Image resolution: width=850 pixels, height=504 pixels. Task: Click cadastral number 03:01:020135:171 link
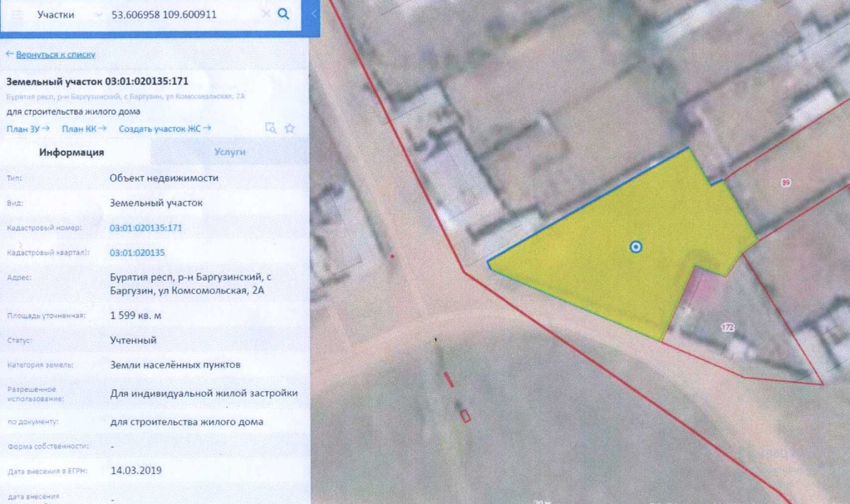pos(145,228)
